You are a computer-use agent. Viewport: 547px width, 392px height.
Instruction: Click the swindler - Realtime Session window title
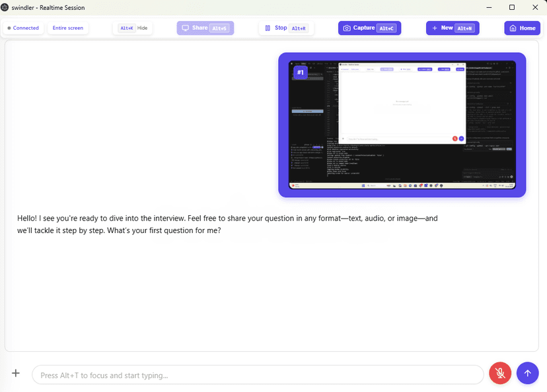tap(48, 7)
